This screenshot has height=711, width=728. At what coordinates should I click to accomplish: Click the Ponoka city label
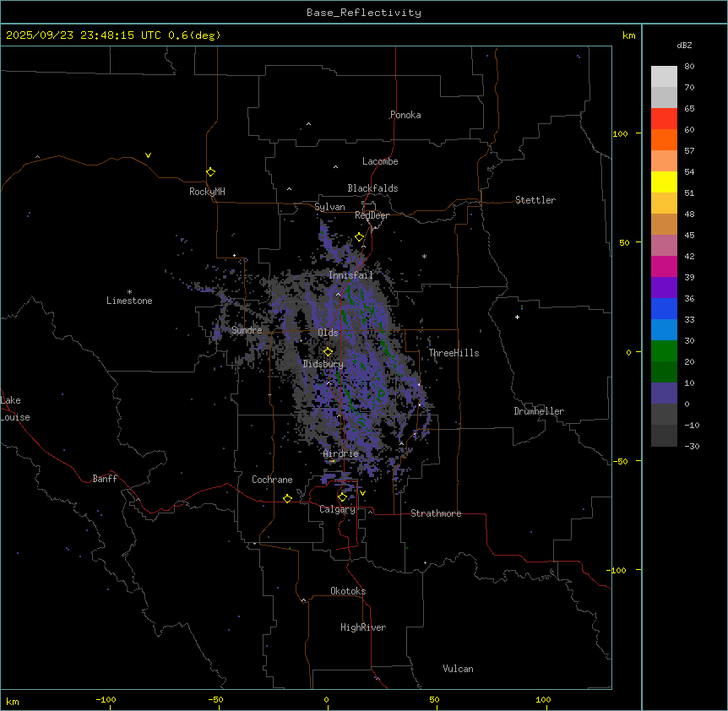pyautogui.click(x=405, y=115)
